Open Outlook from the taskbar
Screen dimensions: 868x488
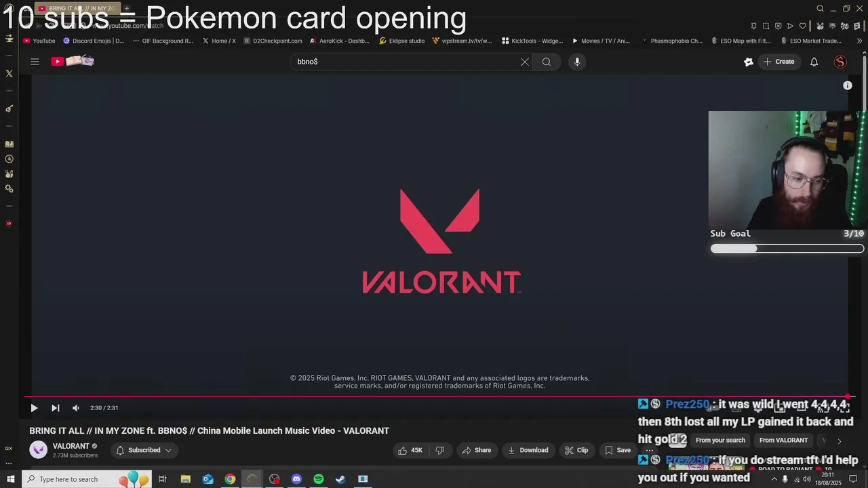[x=208, y=479]
